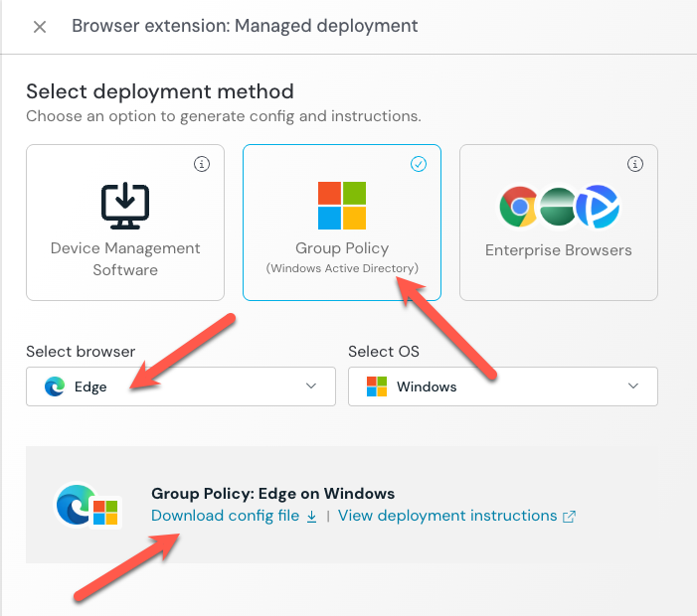Screen dimensions: 697x616
Task: Click the chevron in the Edge dropdown
Action: (311, 385)
